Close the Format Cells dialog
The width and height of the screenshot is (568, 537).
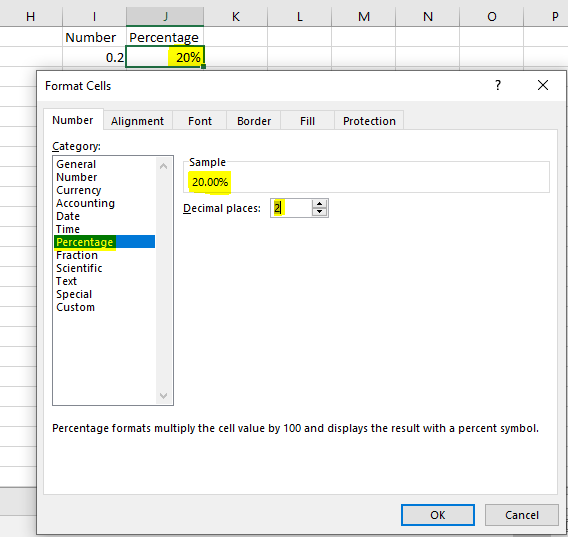coord(543,86)
